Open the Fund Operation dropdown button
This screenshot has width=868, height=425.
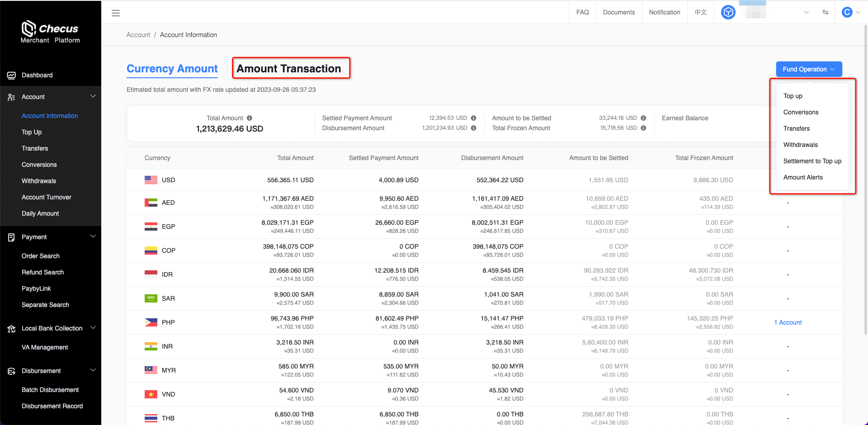point(808,69)
